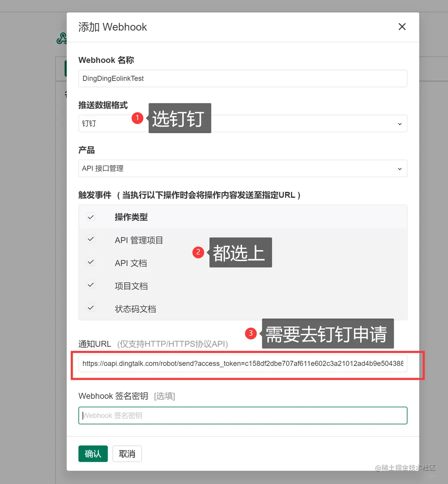Open the 推送数据格式 dropdown showing 钉钉
The width and height of the screenshot is (448, 484).
point(243,124)
